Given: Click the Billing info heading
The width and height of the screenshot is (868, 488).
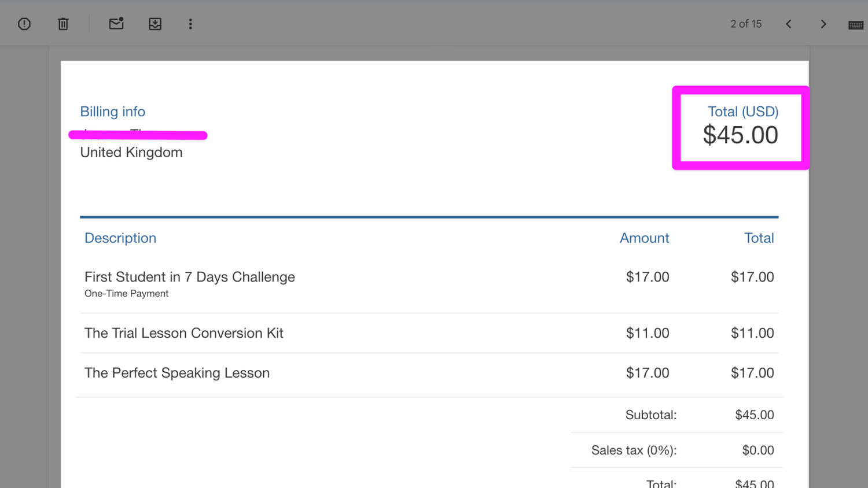Looking at the screenshot, I should 113,112.
